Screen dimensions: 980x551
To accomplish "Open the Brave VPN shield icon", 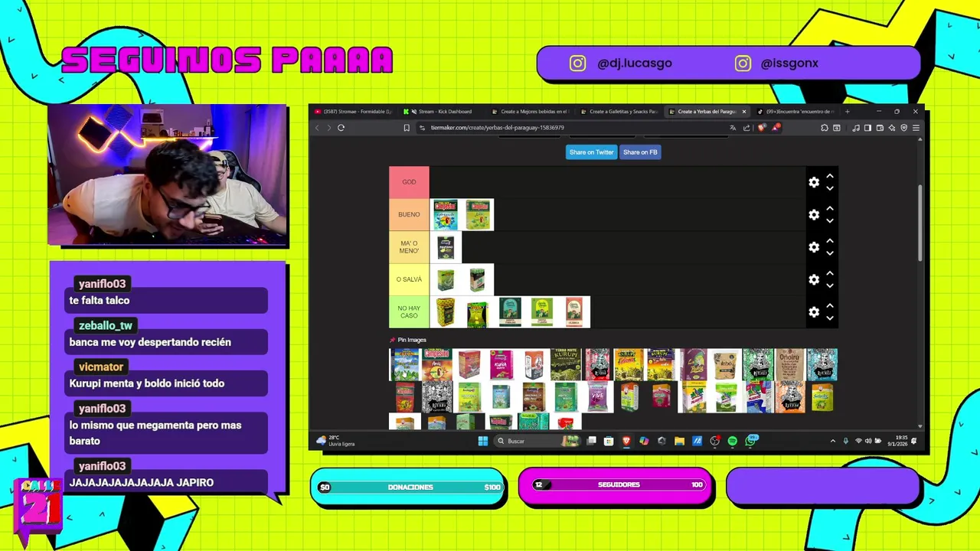I will tap(903, 128).
